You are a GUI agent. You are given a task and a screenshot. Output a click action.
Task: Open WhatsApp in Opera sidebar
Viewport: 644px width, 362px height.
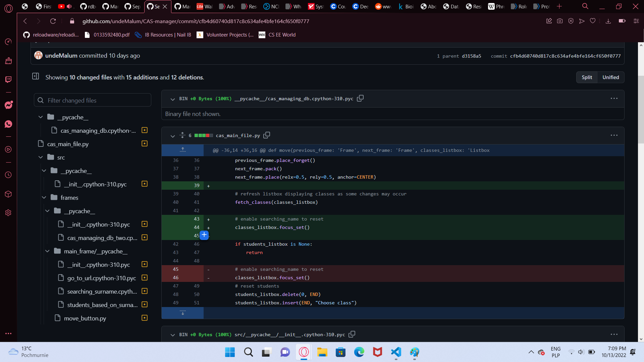click(x=8, y=124)
